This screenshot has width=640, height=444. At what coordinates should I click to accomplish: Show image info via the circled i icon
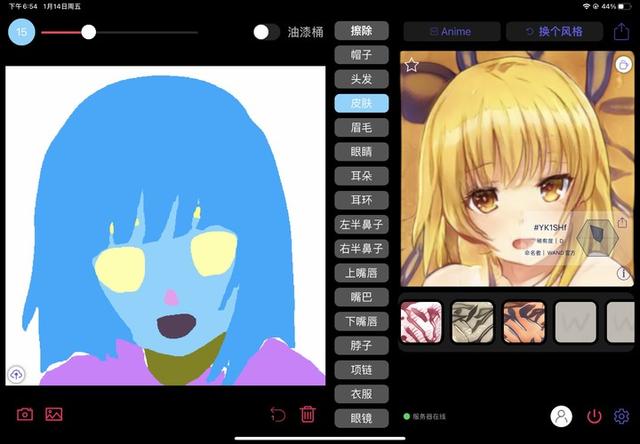pos(623,273)
